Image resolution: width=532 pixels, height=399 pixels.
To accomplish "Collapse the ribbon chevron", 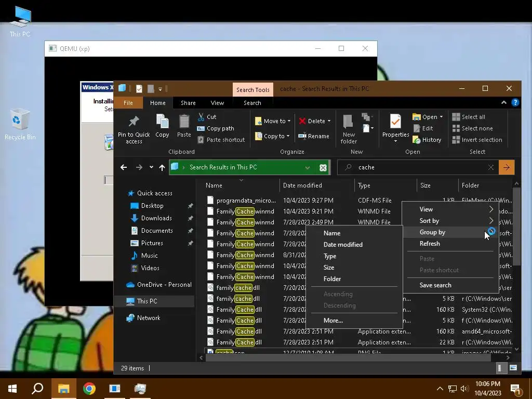I will click(504, 102).
